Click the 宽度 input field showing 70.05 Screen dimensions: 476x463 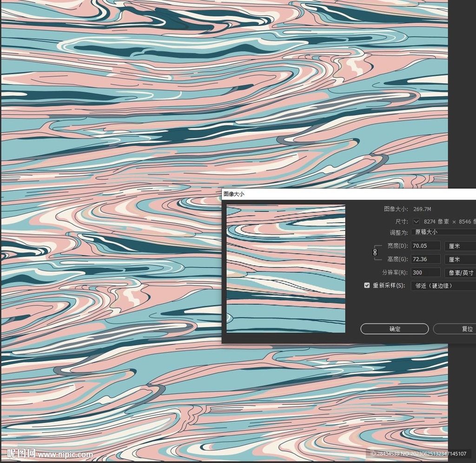point(426,245)
